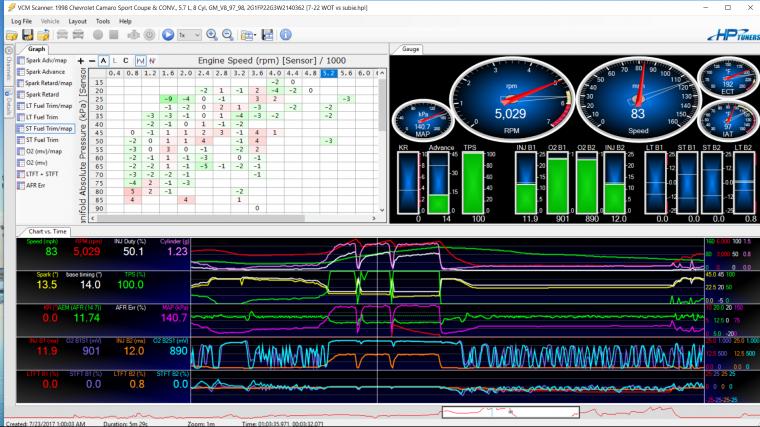The width and height of the screenshot is (760, 427).
Task: Expand the Channels side panel
Action: (6, 66)
